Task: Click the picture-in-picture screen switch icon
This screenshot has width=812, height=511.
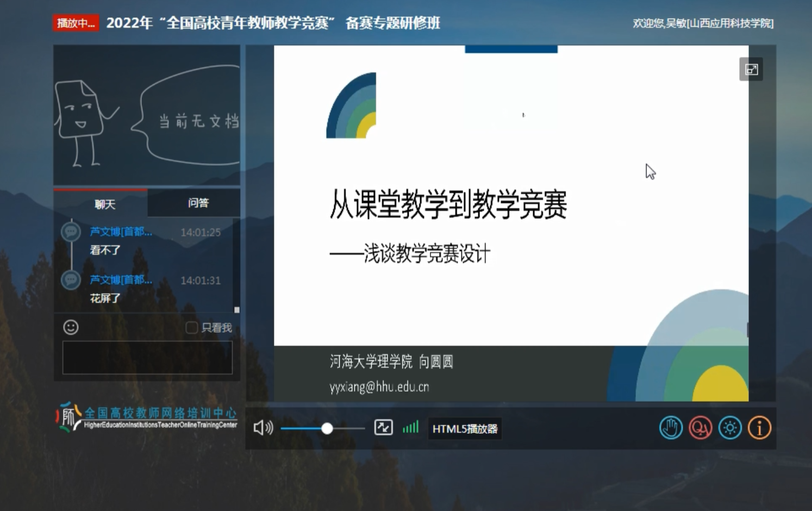Action: (383, 427)
